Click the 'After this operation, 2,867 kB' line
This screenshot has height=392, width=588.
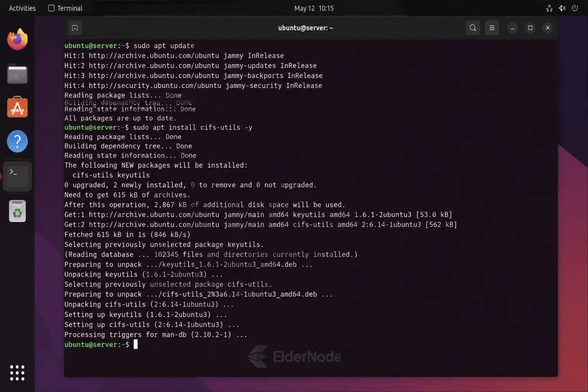click(205, 205)
